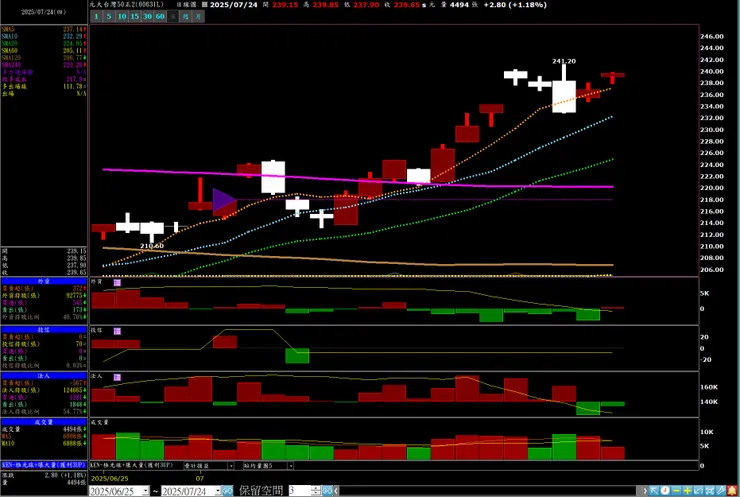
Task: Select the 10-minute timeframe button
Action: coord(122,17)
